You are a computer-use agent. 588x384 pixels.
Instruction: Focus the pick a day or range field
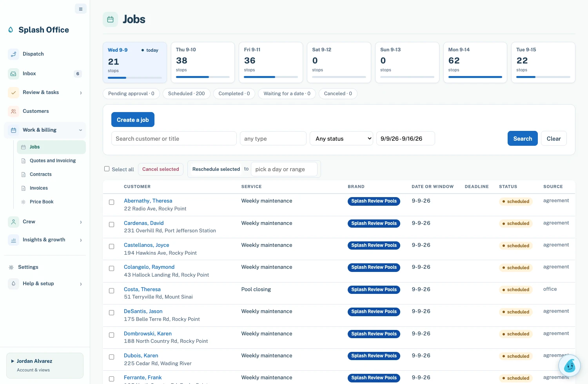coord(284,169)
